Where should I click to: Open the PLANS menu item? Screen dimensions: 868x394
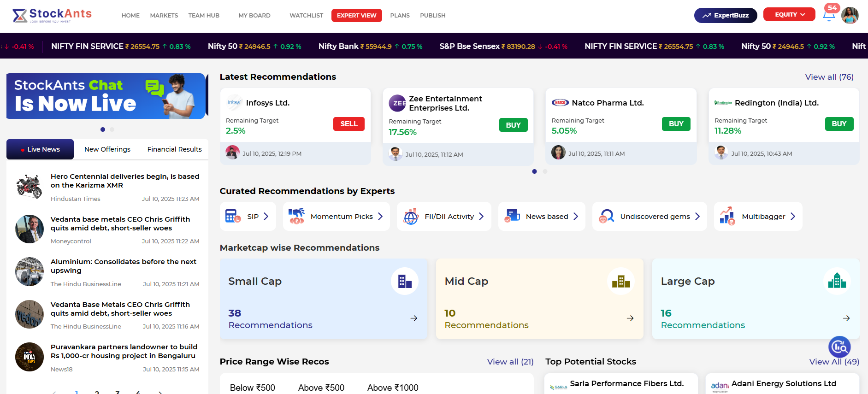(400, 15)
